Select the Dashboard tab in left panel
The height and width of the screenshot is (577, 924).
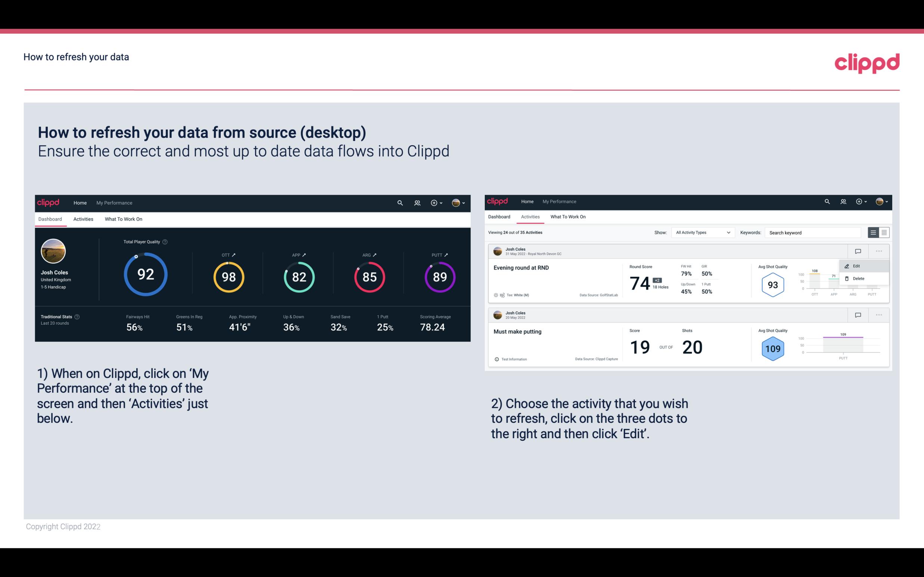(x=50, y=219)
